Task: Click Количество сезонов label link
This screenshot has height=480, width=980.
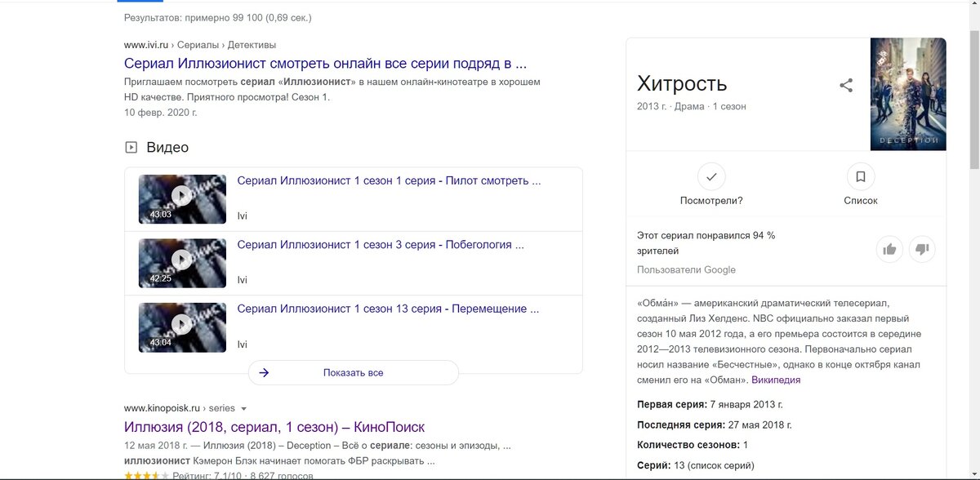Action: click(688, 445)
